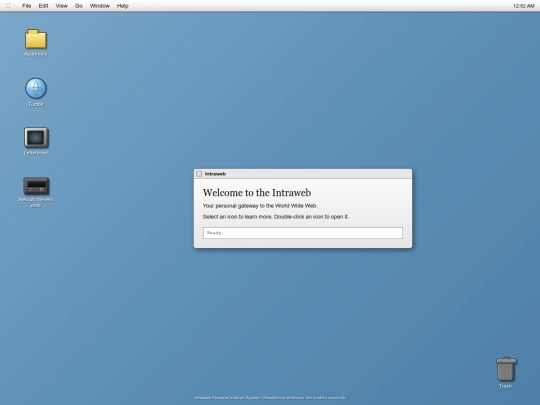
Task: Open the Window menu
Action: point(100,6)
